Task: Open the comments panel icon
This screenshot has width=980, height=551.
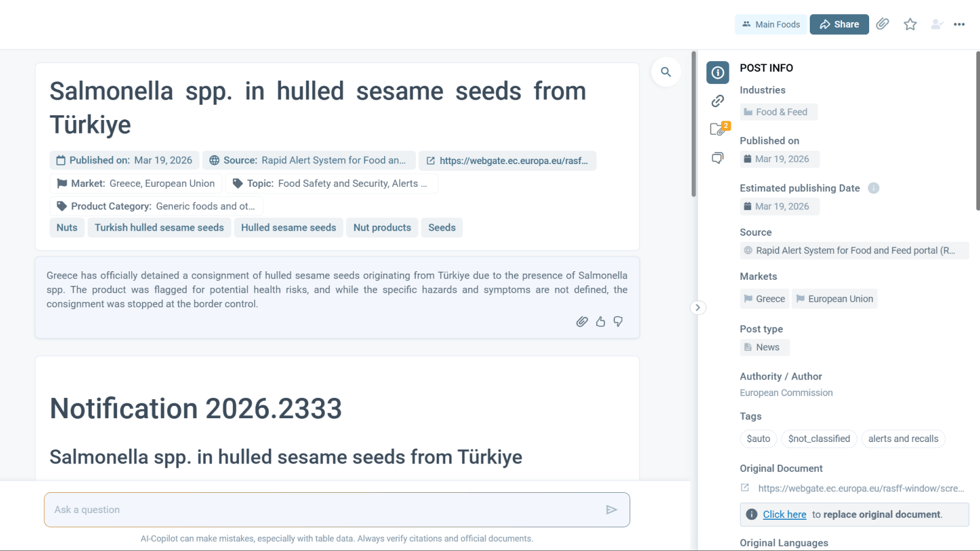Action: pyautogui.click(x=718, y=158)
